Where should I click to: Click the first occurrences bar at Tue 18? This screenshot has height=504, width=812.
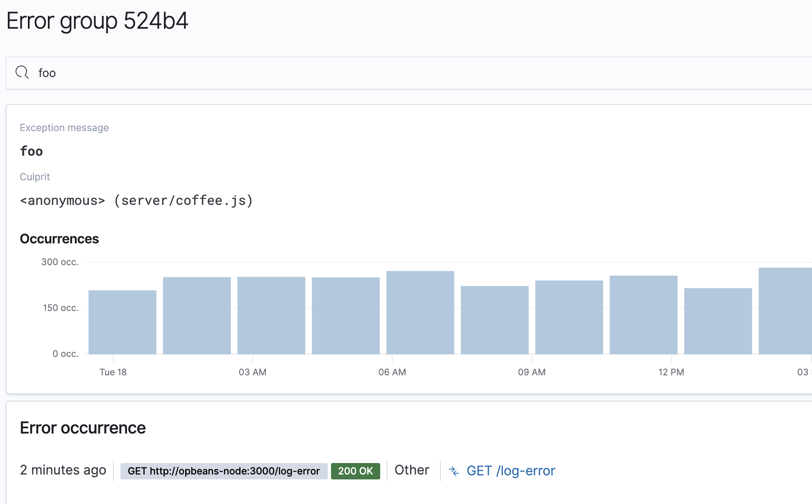tap(122, 322)
